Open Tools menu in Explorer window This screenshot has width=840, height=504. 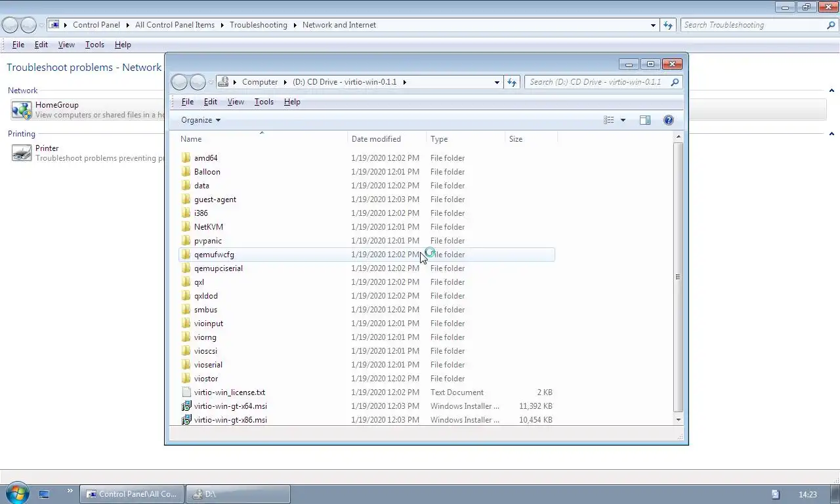point(264,102)
